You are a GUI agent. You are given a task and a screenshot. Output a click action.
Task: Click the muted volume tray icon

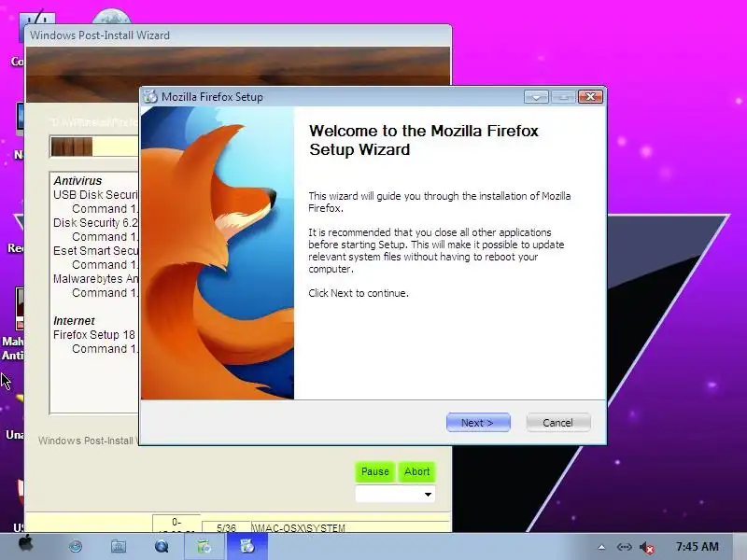(x=646, y=548)
